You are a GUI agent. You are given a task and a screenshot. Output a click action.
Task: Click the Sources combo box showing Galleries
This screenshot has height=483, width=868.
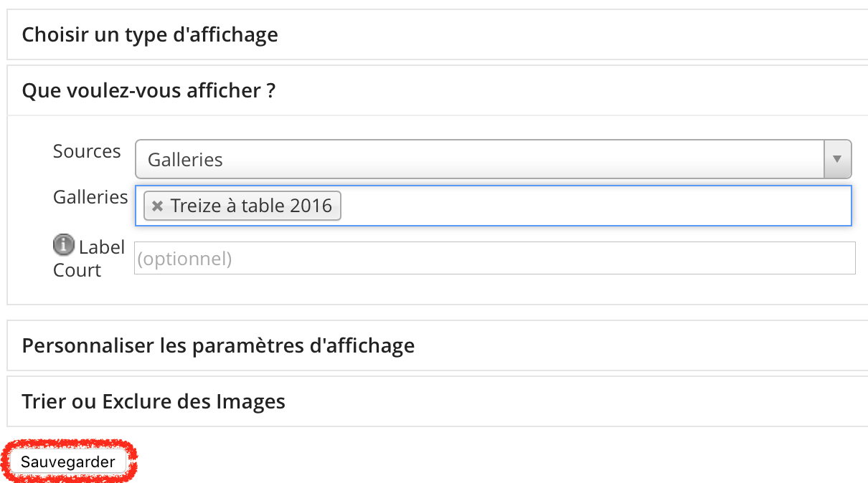(x=493, y=159)
